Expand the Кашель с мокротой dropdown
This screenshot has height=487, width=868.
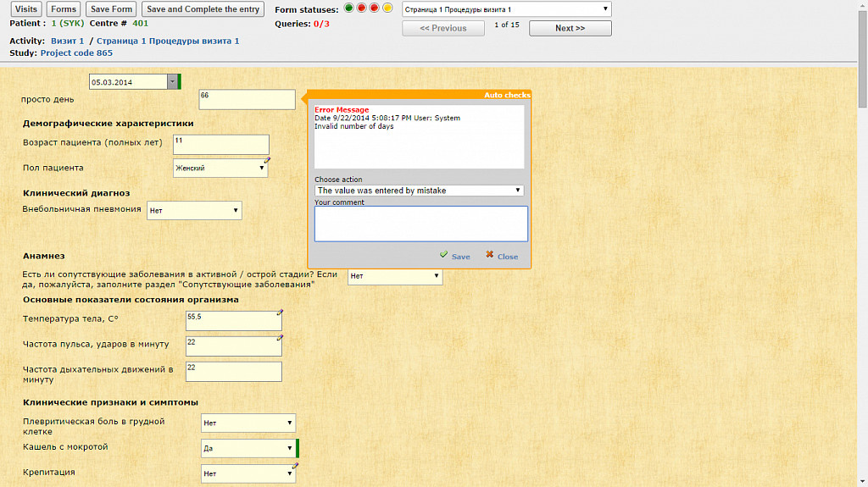248,448
